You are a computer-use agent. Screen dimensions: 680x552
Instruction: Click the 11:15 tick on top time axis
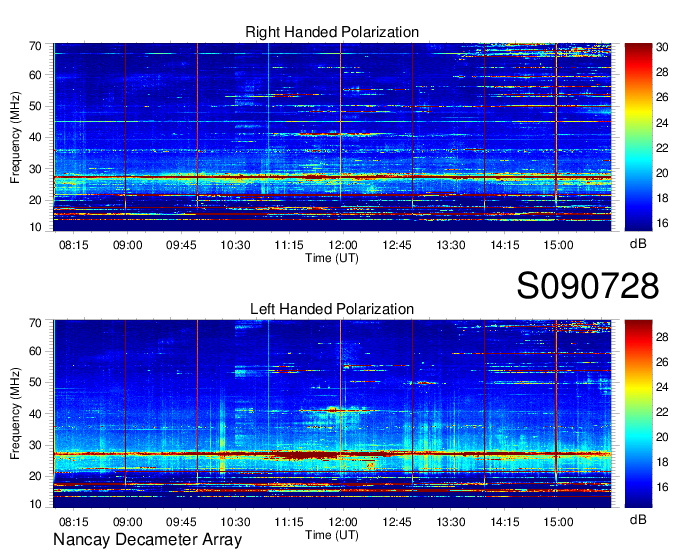click(x=289, y=245)
